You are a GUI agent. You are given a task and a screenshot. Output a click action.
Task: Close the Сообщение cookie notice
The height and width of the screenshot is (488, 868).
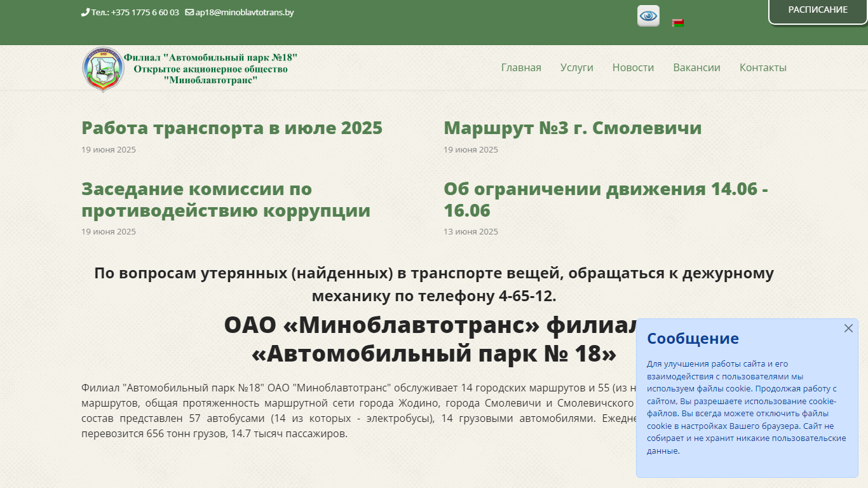pyautogui.click(x=848, y=329)
